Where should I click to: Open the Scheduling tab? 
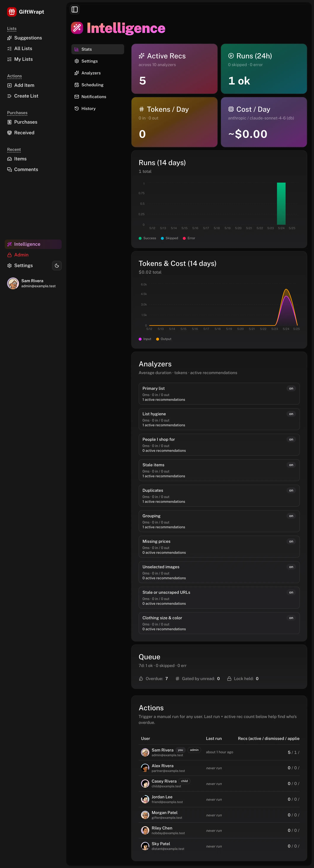coord(98,85)
